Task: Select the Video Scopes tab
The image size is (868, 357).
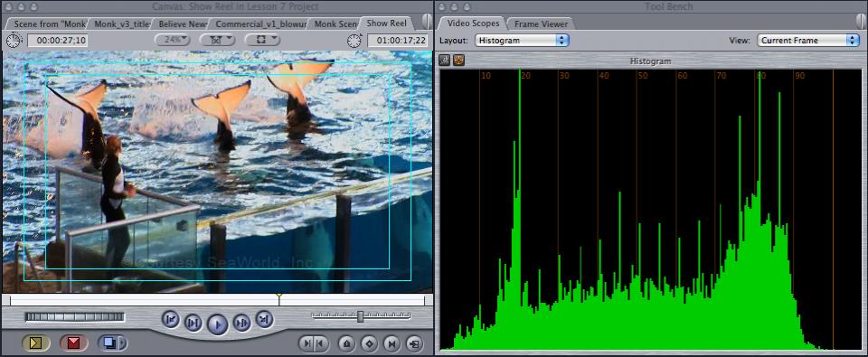Action: (x=473, y=23)
